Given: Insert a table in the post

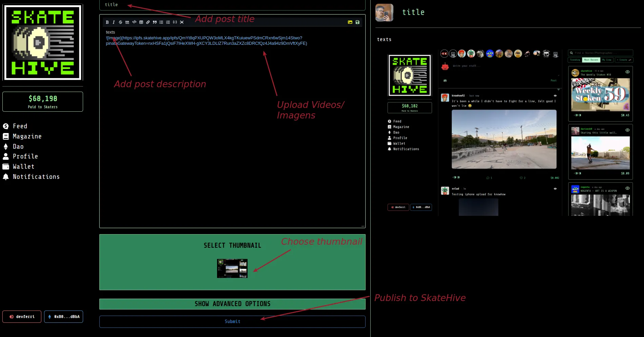Looking at the screenshot, I should coord(141,22).
